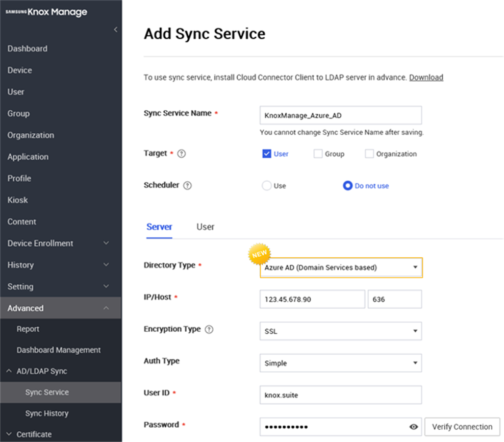The width and height of the screenshot is (504, 442).
Task: Check the User target checkbox
Action: 266,154
